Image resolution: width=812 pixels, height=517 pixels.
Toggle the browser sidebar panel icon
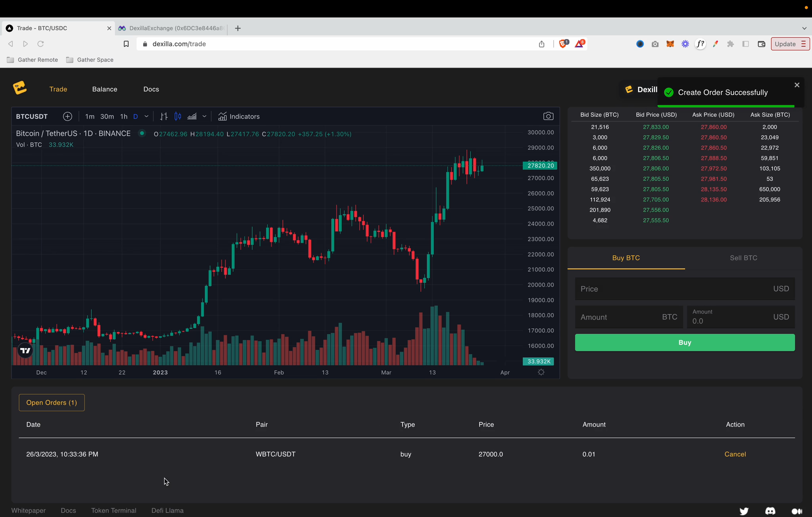(745, 44)
